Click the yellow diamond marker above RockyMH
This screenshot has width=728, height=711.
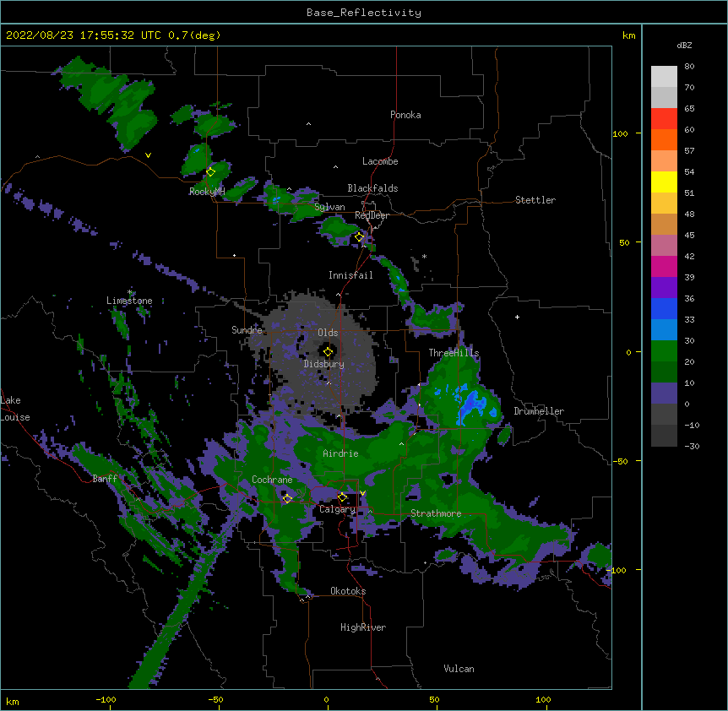click(x=211, y=172)
